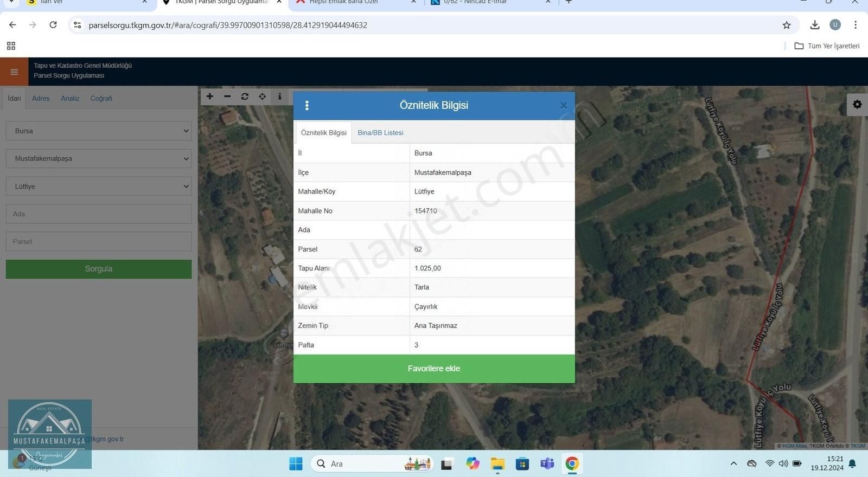This screenshot has height=477, width=868.
Task: Open Task View from taskbar
Action: click(447, 464)
